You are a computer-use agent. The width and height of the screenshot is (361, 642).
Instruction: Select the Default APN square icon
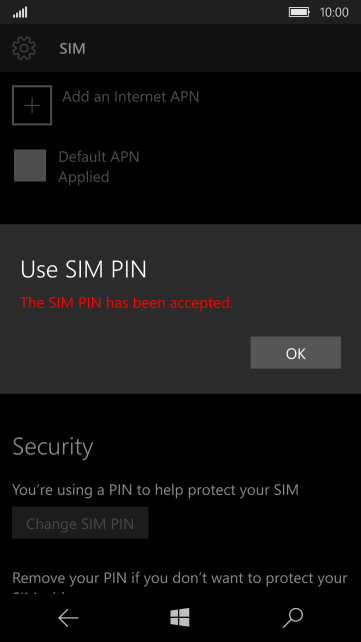[x=30, y=165]
